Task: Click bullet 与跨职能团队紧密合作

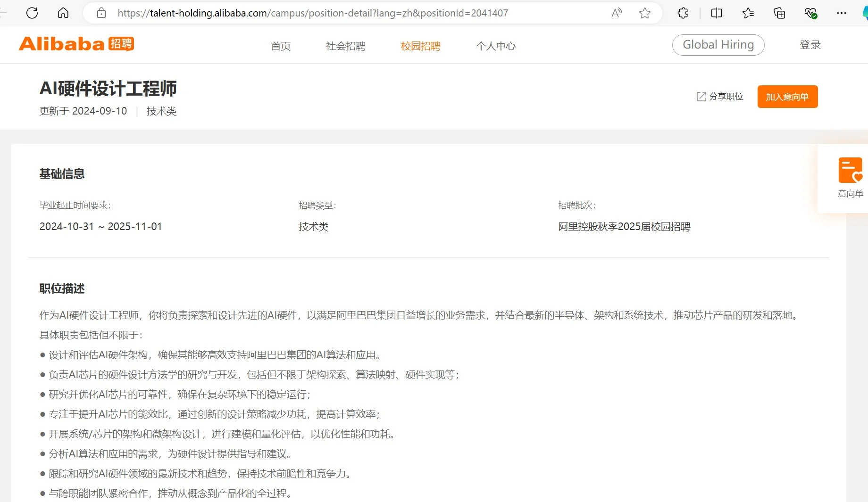Action: [166, 494]
